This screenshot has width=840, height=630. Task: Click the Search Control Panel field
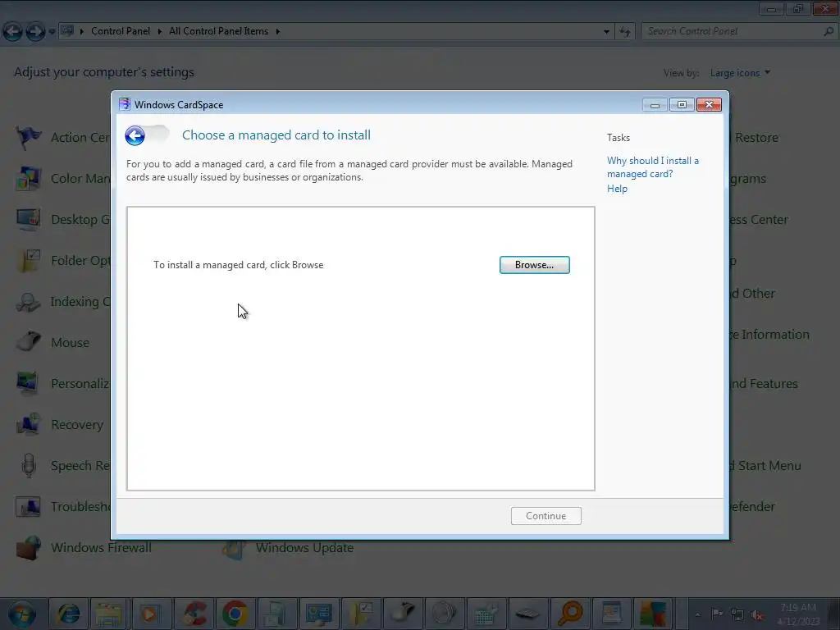pos(739,32)
